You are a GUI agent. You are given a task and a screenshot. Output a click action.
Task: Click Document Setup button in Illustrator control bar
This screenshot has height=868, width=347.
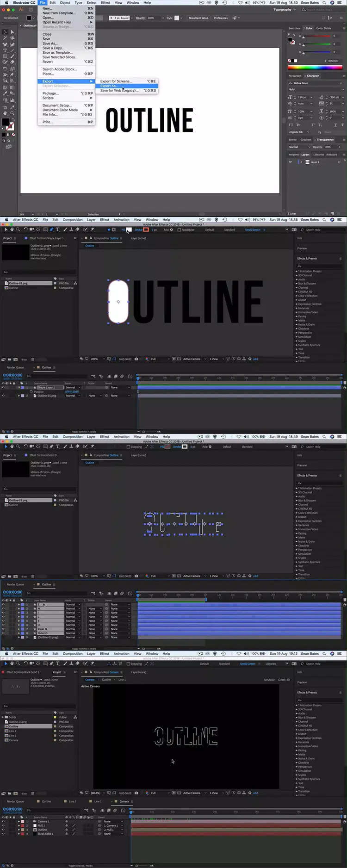tap(198, 18)
